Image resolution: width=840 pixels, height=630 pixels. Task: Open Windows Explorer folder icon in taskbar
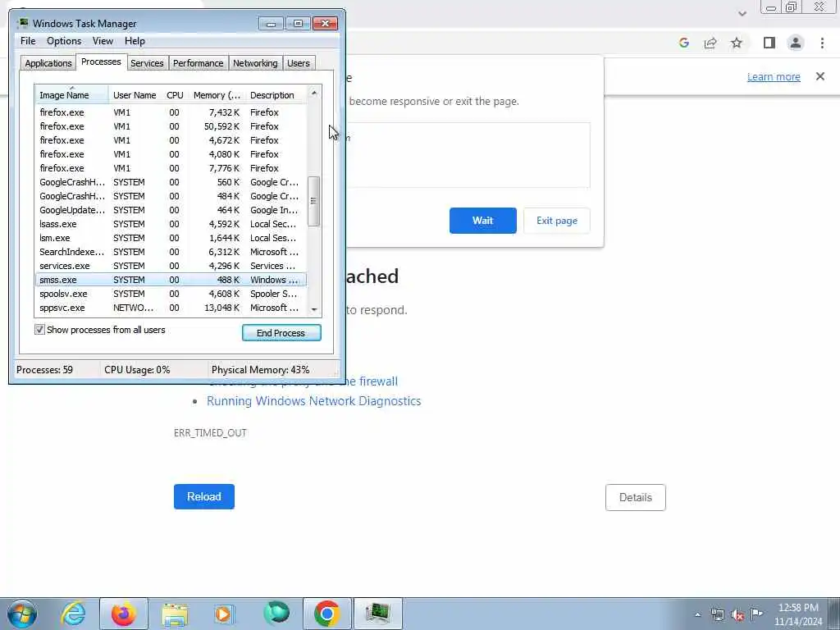[175, 614]
